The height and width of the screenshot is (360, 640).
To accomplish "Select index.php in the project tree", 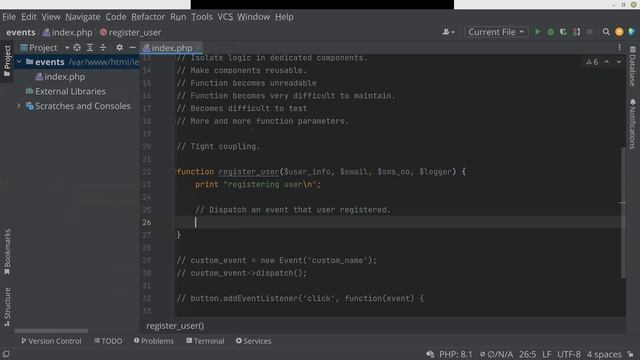I will (60, 76).
